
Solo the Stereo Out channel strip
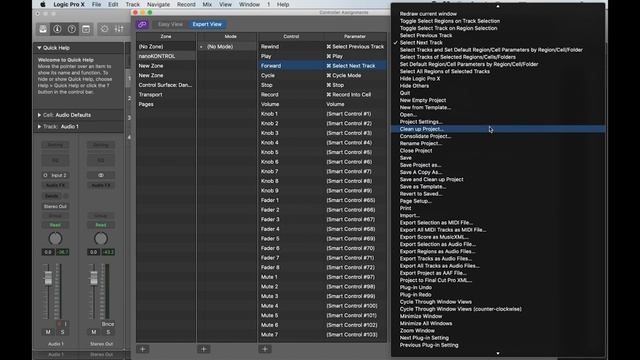[108, 332]
